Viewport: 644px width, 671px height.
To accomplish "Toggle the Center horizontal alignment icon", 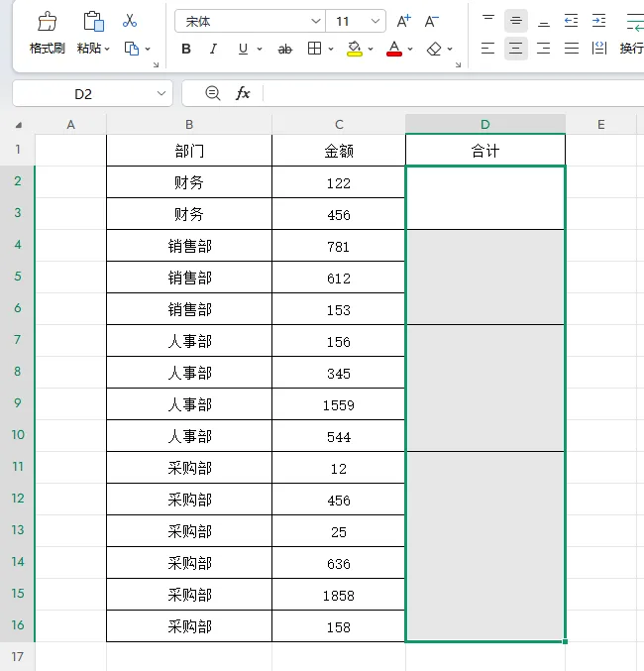I will [515, 48].
